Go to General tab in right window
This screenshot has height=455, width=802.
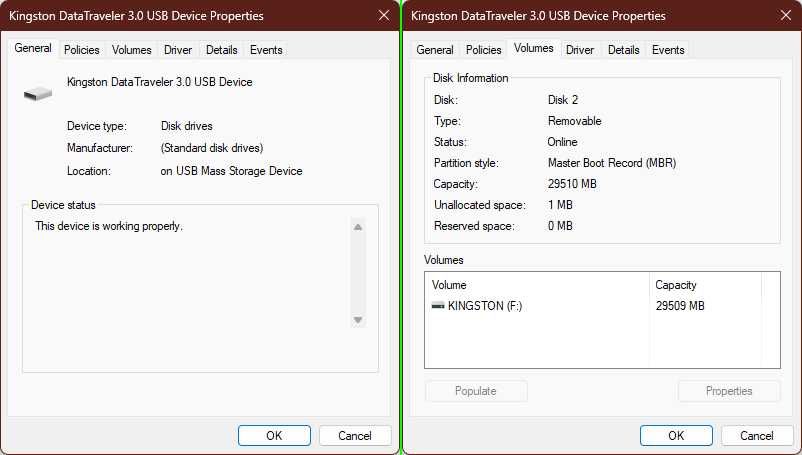[435, 50]
